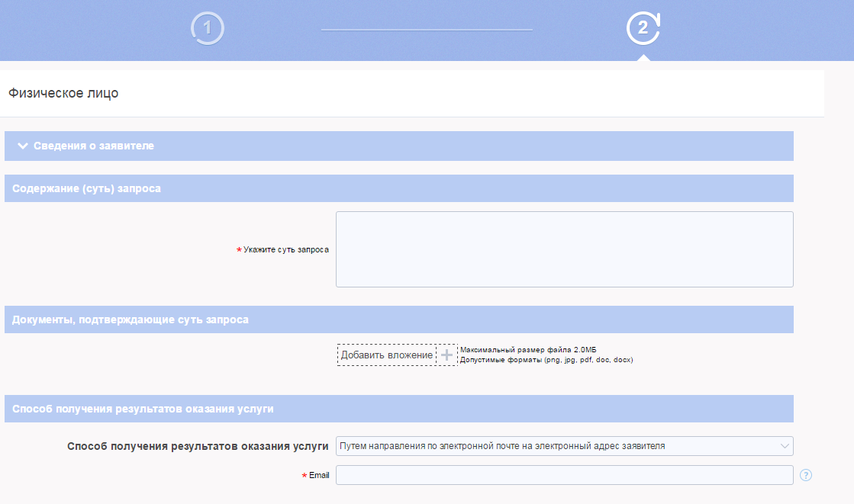
Task: Click the Содержание (суть) запроса section header
Action: click(x=86, y=188)
